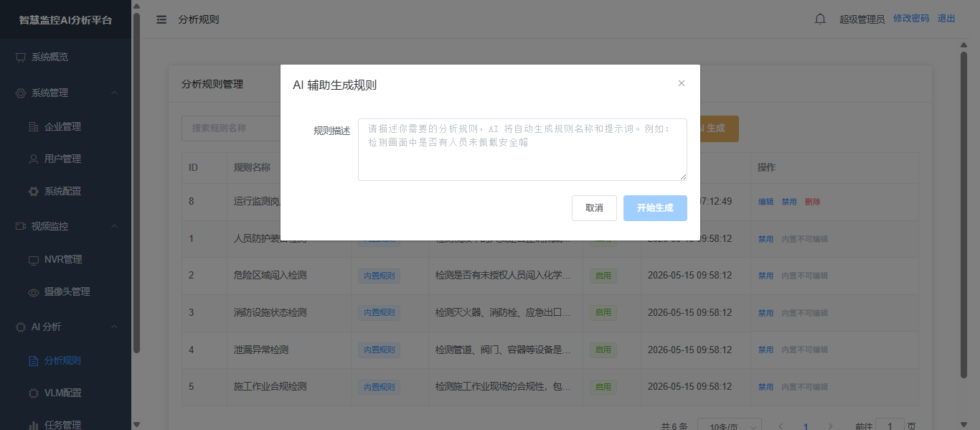980x430 pixels.
Task: Click the 退出 link
Action: click(x=946, y=19)
